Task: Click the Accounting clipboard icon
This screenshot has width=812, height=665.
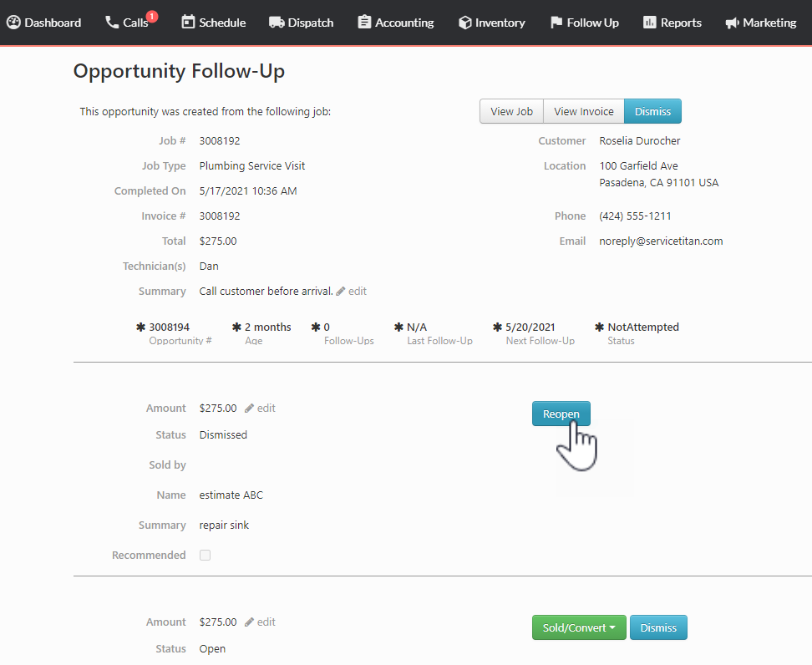Action: 364,23
